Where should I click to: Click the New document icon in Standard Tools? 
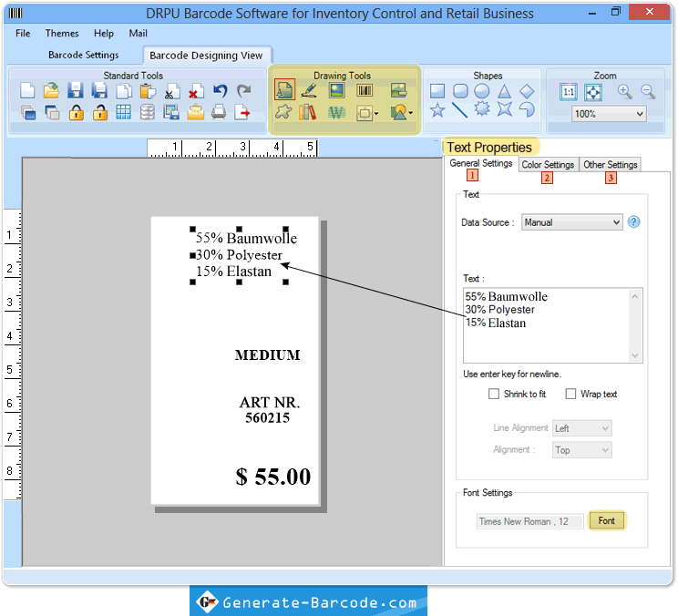[x=27, y=91]
